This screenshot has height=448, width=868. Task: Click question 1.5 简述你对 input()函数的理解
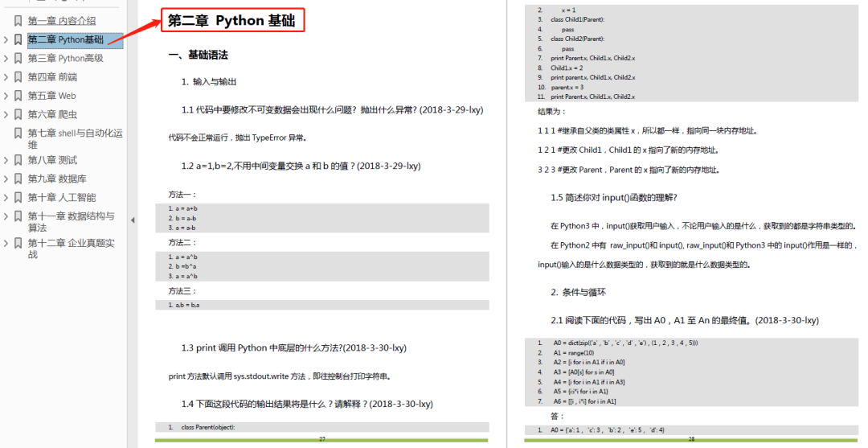coord(614,198)
